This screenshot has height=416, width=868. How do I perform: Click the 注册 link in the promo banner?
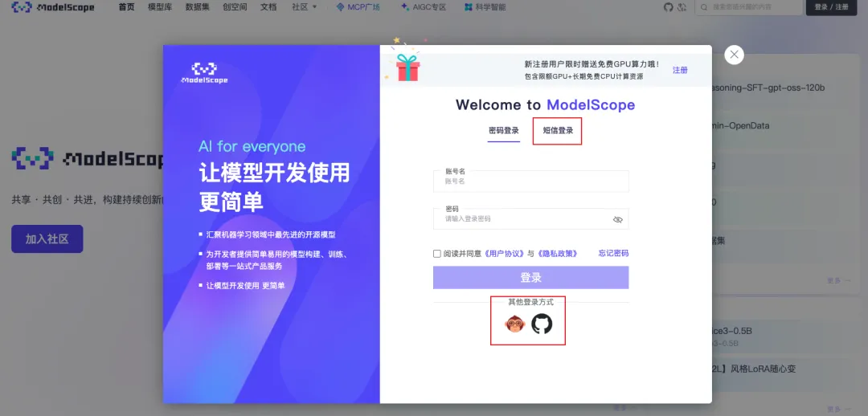[681, 70]
